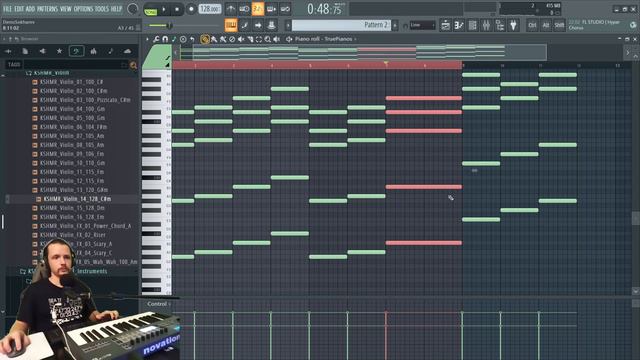Toggle the metronome
Viewport: 640px width, 360px height.
[x=231, y=9]
